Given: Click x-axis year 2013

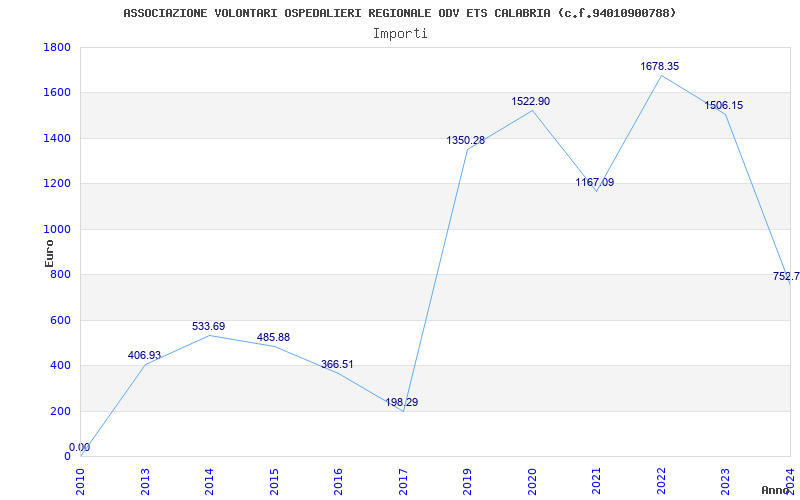Looking at the screenshot, I should pos(145,481).
